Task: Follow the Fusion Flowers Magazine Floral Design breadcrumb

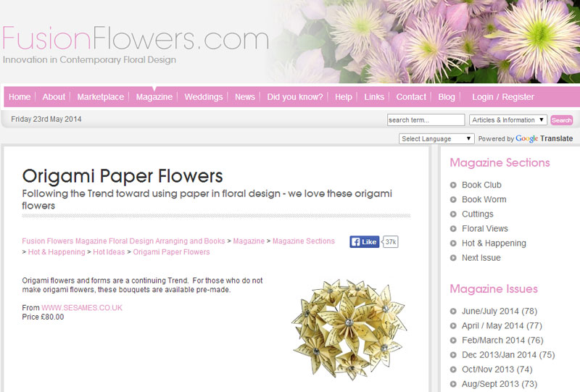Action: tap(123, 241)
